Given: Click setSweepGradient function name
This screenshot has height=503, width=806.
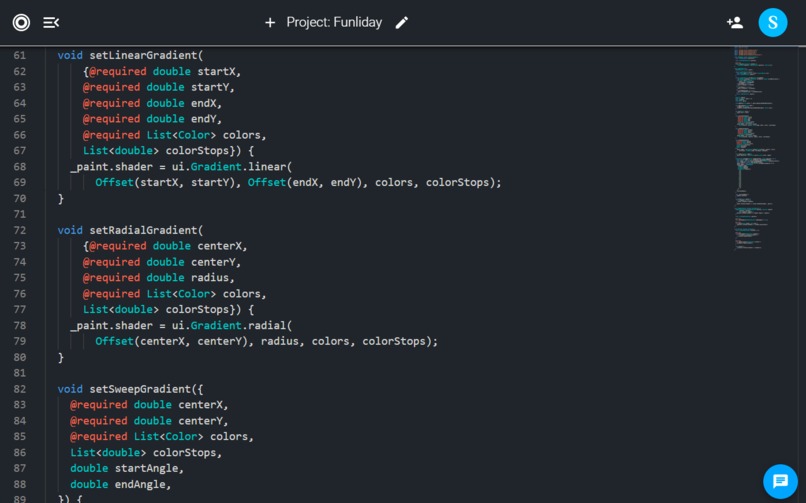Looking at the screenshot, I should click(x=140, y=389).
